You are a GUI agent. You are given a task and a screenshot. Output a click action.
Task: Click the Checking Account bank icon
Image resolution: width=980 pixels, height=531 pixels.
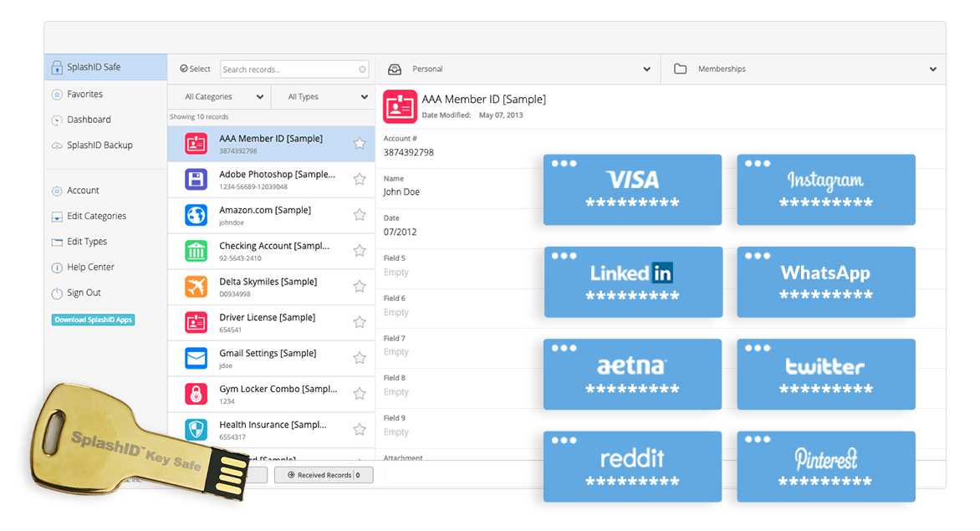click(x=197, y=251)
